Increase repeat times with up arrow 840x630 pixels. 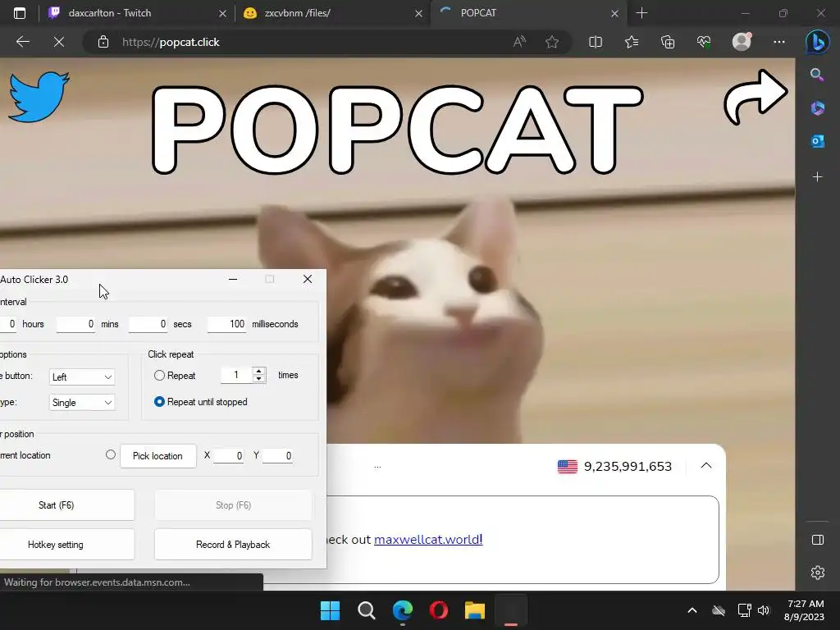click(258, 371)
